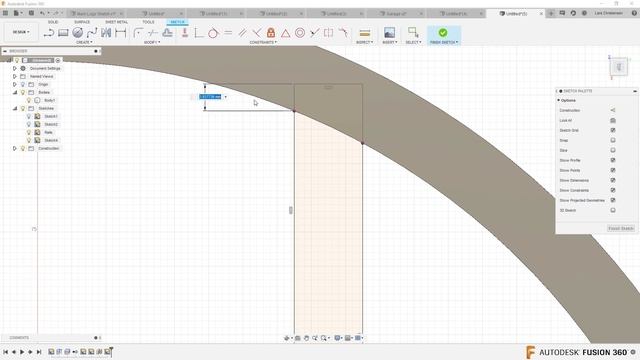640x360 pixels.
Task: Click the Undo arrow
Action: pos(42,13)
